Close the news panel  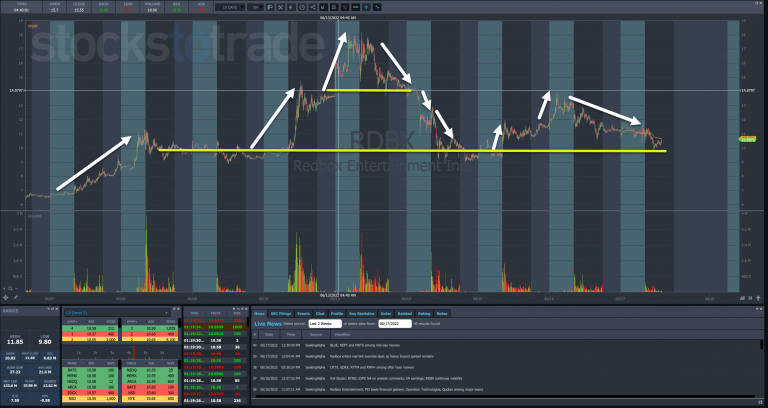[763, 309]
